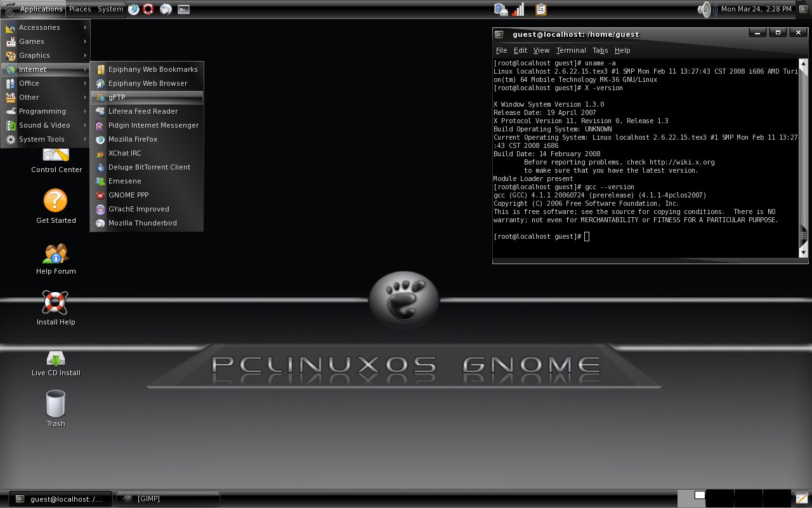Switch to the first workspace in the switcher
812x508 pixels.
(x=691, y=498)
